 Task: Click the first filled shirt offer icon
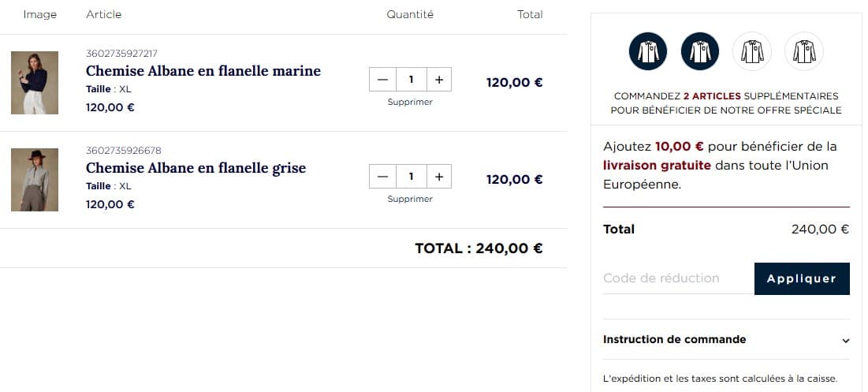(648, 52)
